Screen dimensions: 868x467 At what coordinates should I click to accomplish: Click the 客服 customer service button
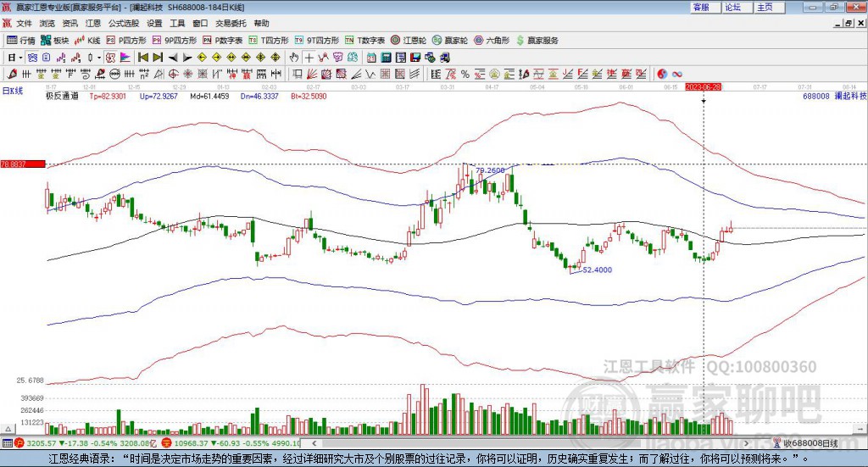(701, 7)
